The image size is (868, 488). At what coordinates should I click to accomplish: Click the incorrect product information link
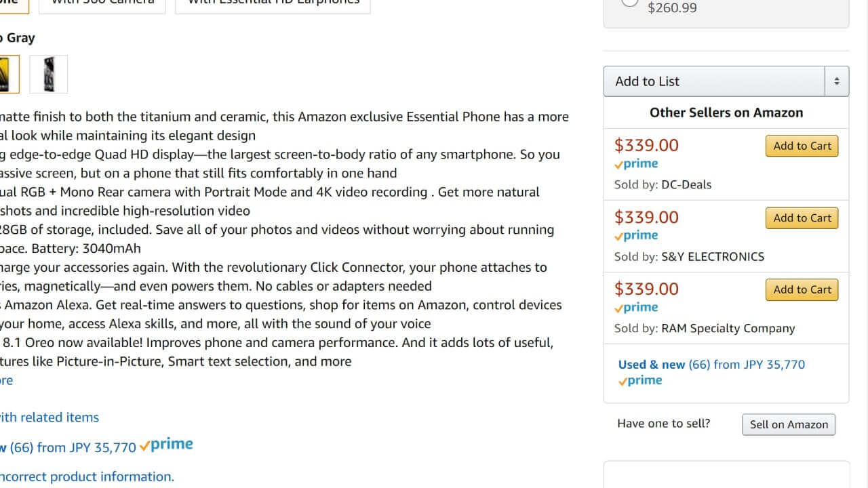pyautogui.click(x=87, y=476)
